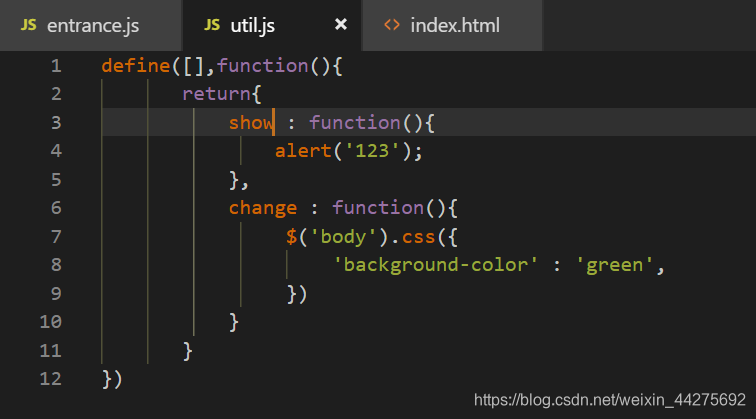Screen dimensions: 756x419
Task: Click the 'return' keyword on line 2
Action: click(x=216, y=94)
